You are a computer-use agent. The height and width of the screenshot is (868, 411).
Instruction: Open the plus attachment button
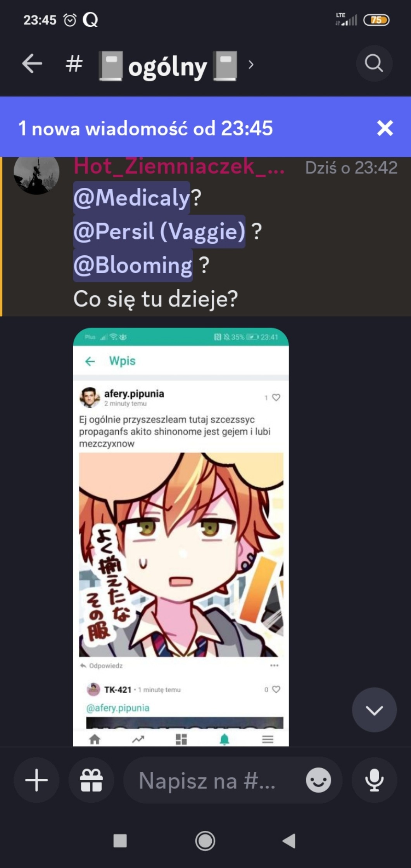(x=36, y=780)
